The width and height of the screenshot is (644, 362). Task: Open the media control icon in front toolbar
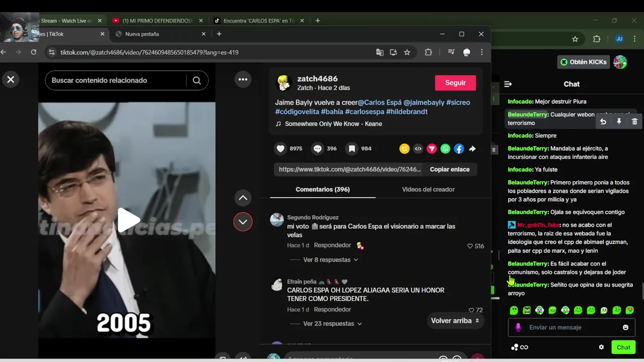pyautogui.click(x=451, y=52)
